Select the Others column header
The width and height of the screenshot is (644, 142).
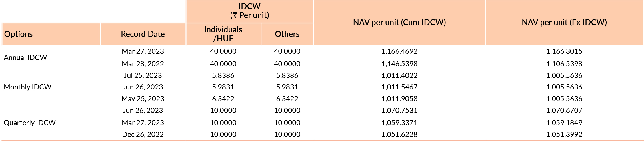tap(287, 34)
